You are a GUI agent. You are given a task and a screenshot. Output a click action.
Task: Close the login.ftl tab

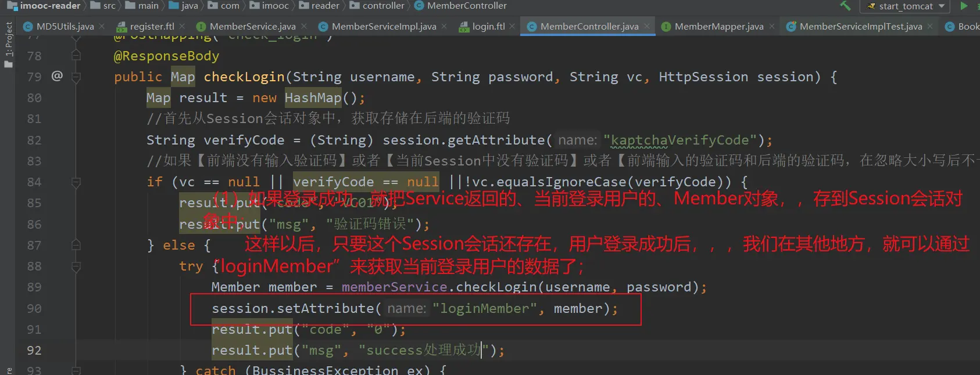[x=512, y=26]
